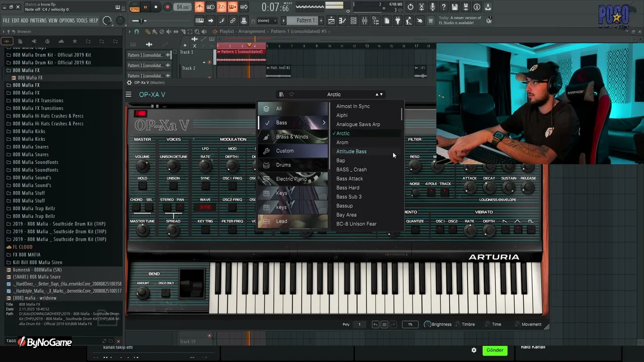This screenshot has width=644, height=362.
Task: Select the Attitude Bass preset
Action: click(351, 151)
